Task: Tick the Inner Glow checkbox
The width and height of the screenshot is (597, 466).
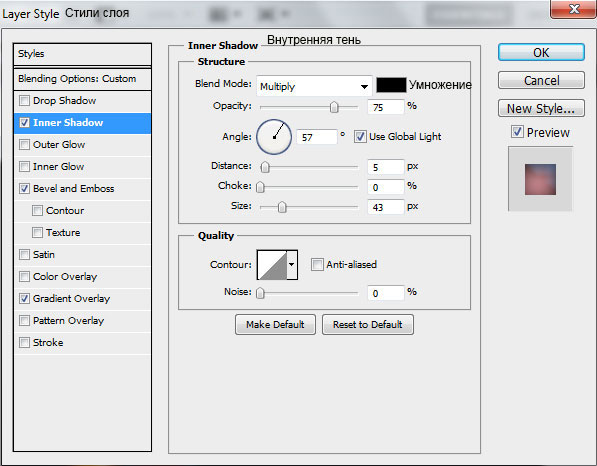Action: tap(24, 166)
